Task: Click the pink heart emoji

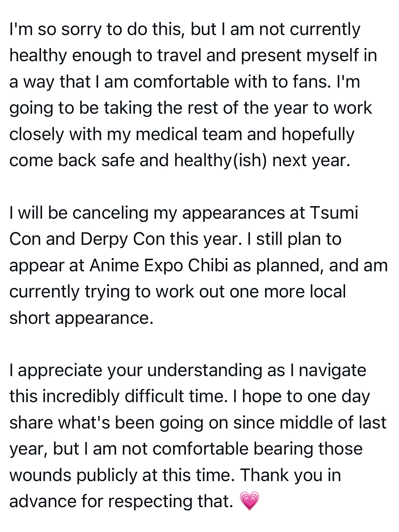Action: pyautogui.click(x=249, y=501)
